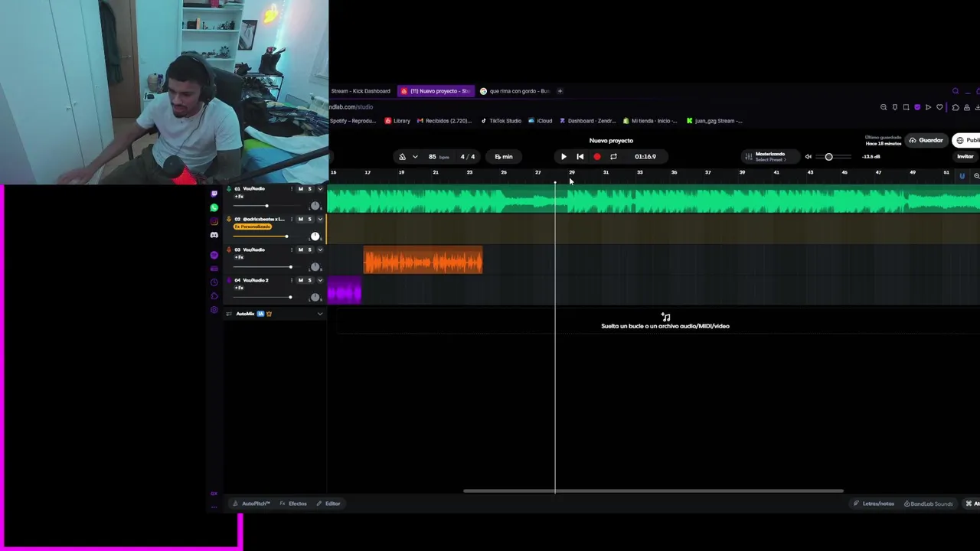Screen dimensions: 980x551
Task: Solo track 03 Voz/Audio
Action: point(309,250)
